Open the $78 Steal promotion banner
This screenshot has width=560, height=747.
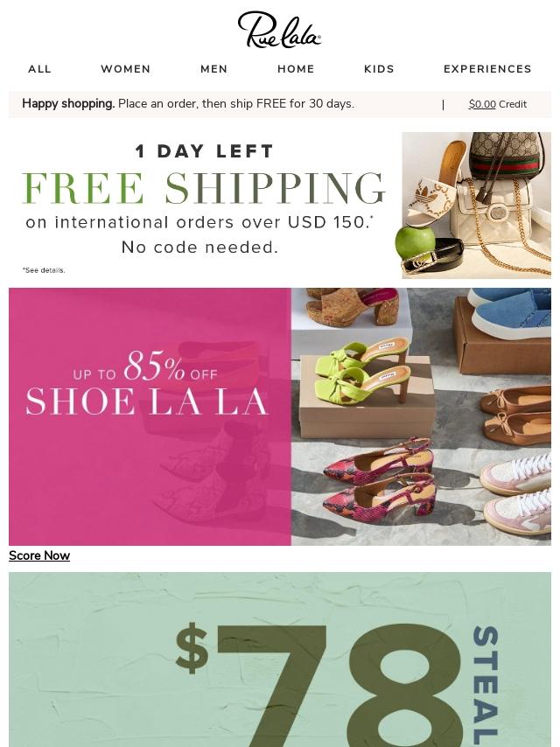tap(280, 660)
